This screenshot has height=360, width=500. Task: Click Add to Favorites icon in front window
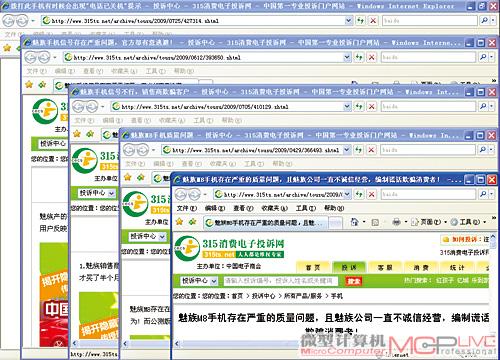(192, 221)
